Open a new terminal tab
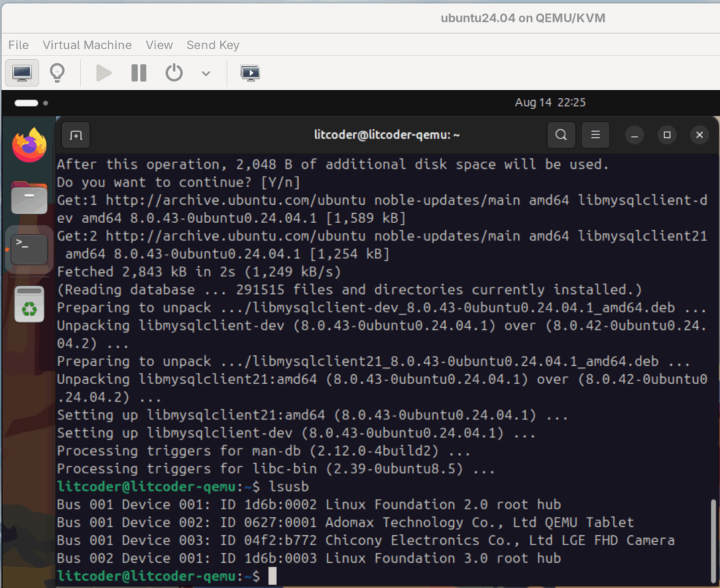 point(76,135)
